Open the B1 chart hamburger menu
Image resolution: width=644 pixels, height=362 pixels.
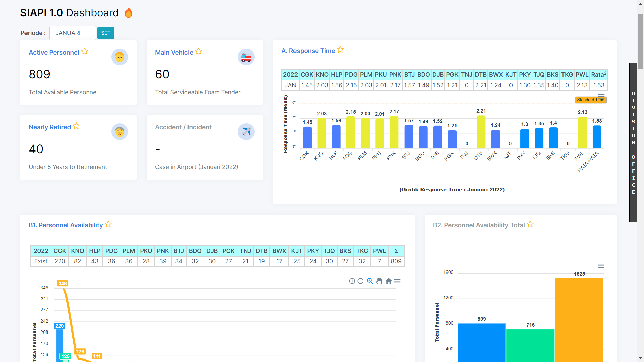[x=397, y=281]
